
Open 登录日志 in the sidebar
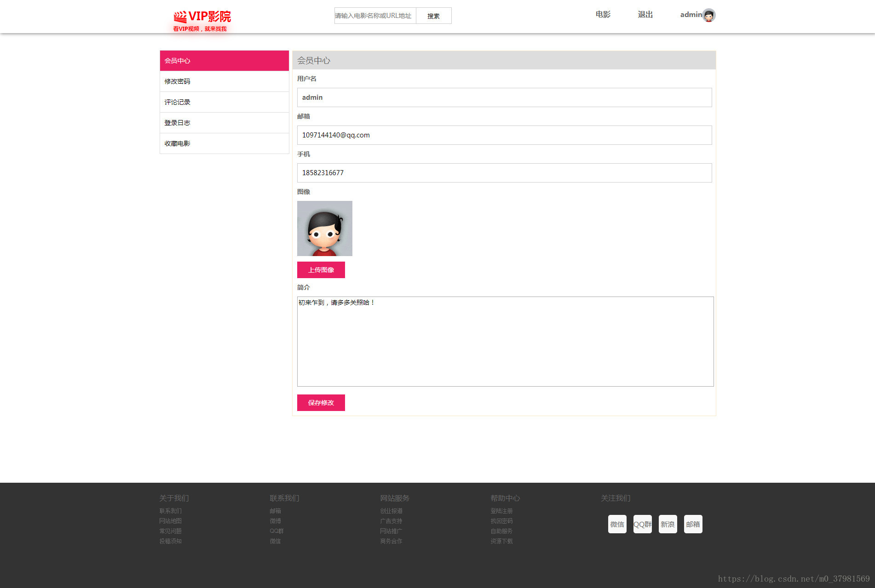224,123
